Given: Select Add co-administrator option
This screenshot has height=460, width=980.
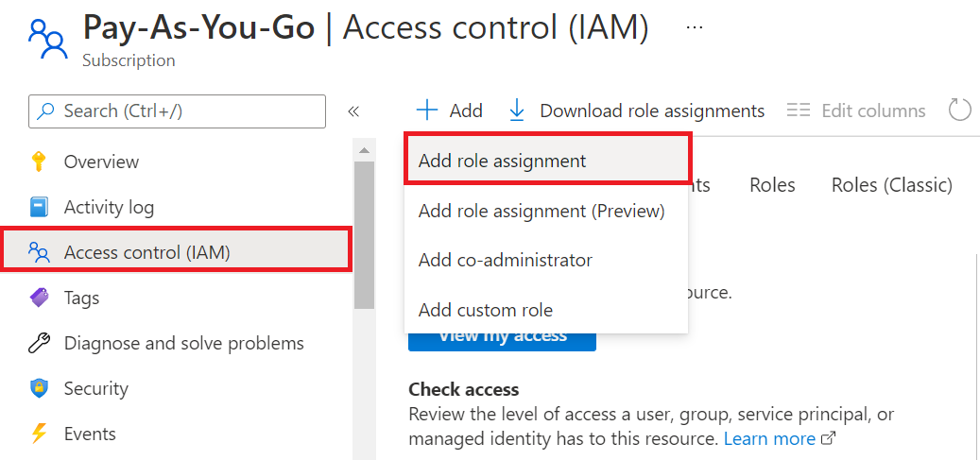Looking at the screenshot, I should tap(506, 260).
